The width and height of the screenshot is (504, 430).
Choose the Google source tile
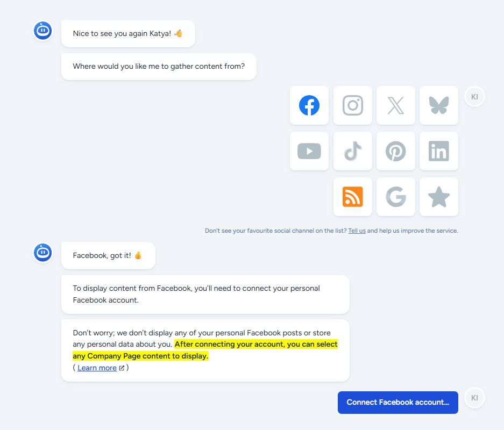coord(396,197)
